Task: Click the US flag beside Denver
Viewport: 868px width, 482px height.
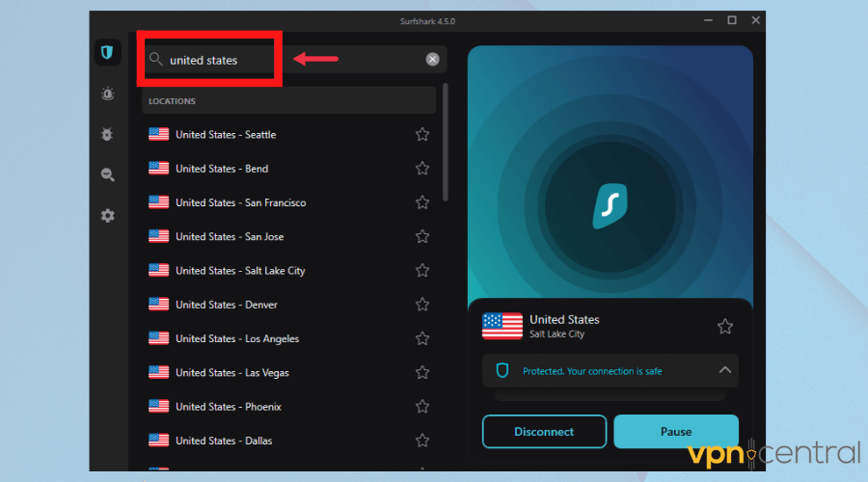Action: [159, 304]
